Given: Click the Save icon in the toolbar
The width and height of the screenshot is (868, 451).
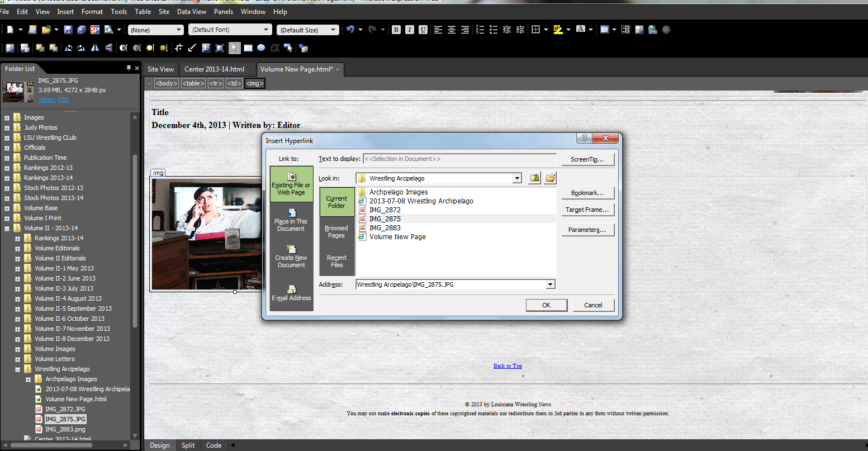Looking at the screenshot, I should 68,30.
